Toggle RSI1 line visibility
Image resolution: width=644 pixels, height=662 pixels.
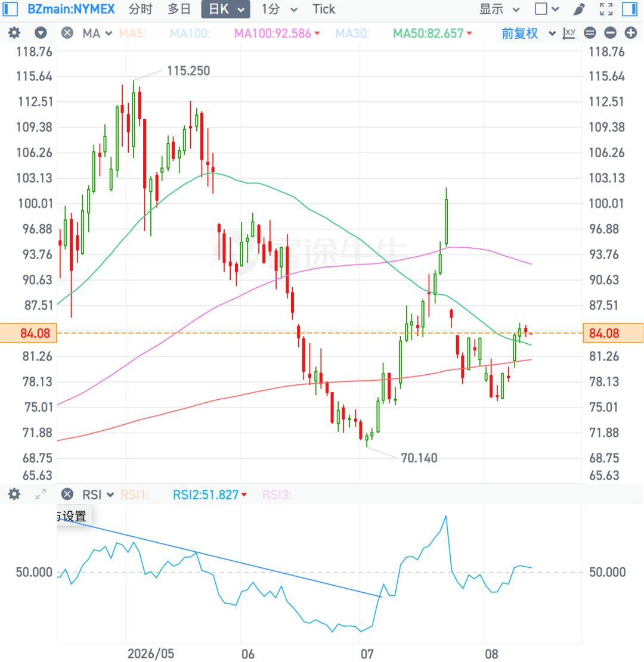pyautogui.click(x=135, y=495)
